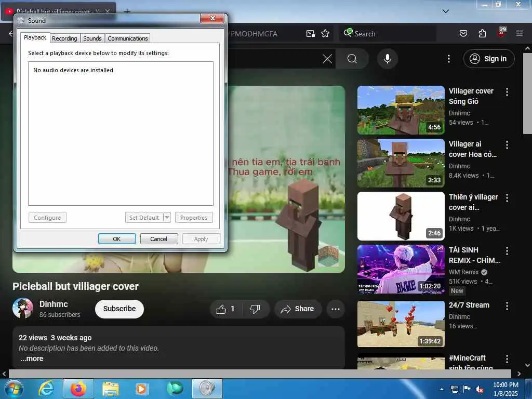The height and width of the screenshot is (399, 532).
Task: Open YouTube settings three-dot menu
Action: 448,59
